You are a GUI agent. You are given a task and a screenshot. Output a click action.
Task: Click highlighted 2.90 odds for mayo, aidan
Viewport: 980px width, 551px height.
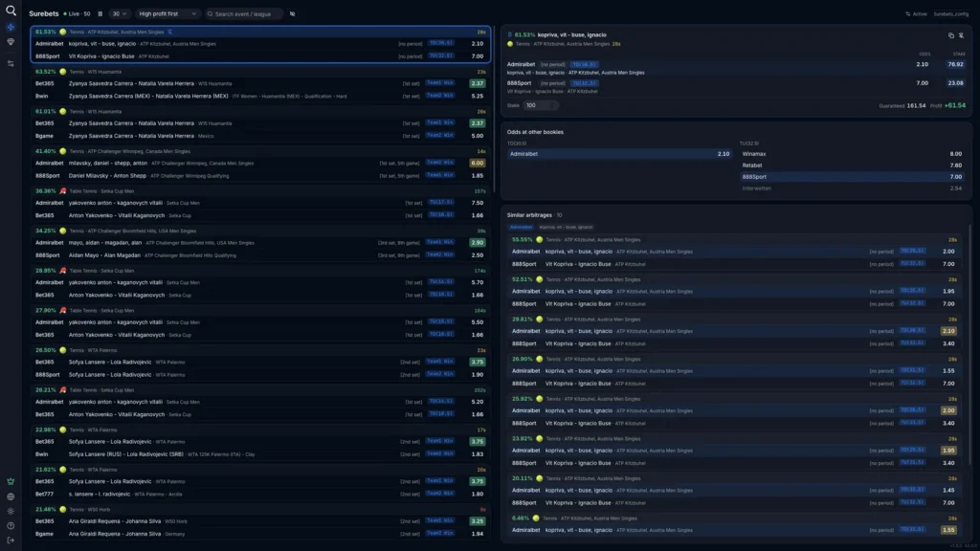click(x=478, y=242)
